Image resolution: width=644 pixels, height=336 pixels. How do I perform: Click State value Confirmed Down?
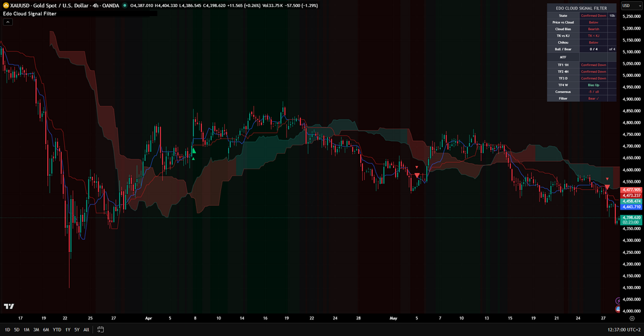(593, 15)
